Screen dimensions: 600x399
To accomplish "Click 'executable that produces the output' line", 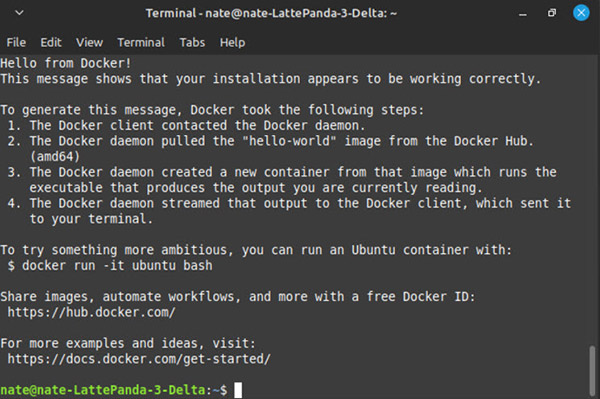I will (x=256, y=188).
